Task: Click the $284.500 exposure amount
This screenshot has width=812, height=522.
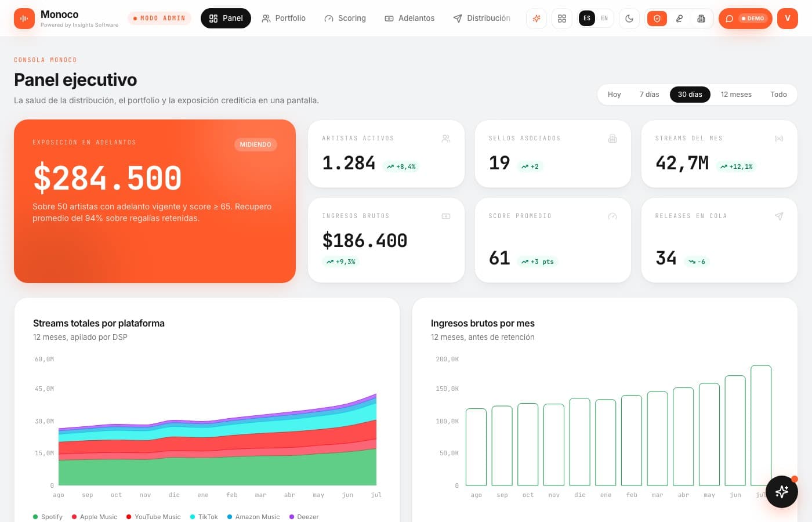Action: (107, 178)
